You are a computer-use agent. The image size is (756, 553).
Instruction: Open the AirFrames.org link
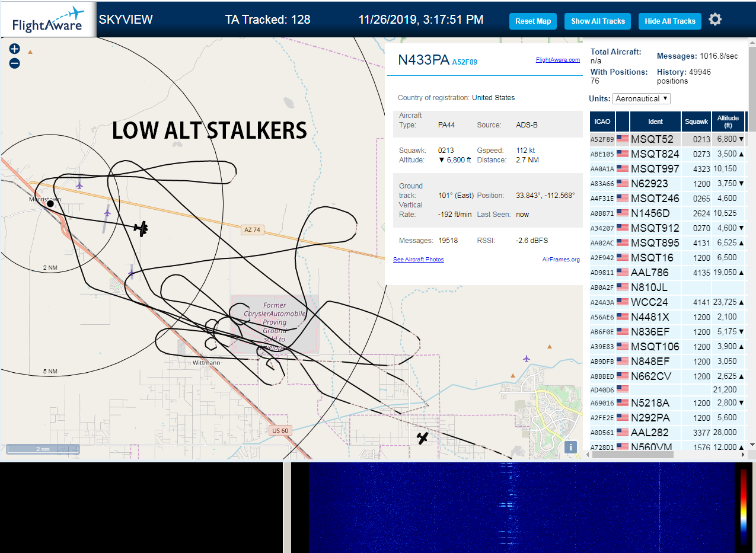(x=561, y=260)
